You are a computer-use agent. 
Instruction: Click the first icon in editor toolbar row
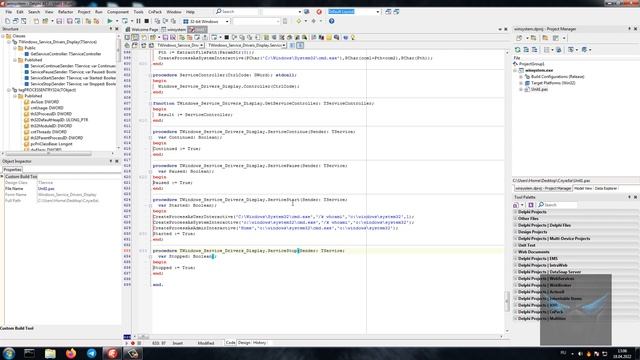tap(127, 37)
